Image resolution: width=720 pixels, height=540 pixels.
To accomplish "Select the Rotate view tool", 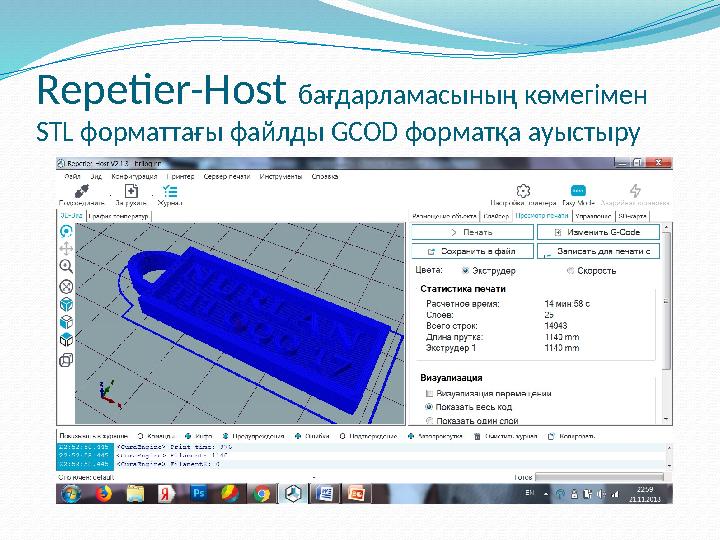I will pyautogui.click(x=67, y=231).
